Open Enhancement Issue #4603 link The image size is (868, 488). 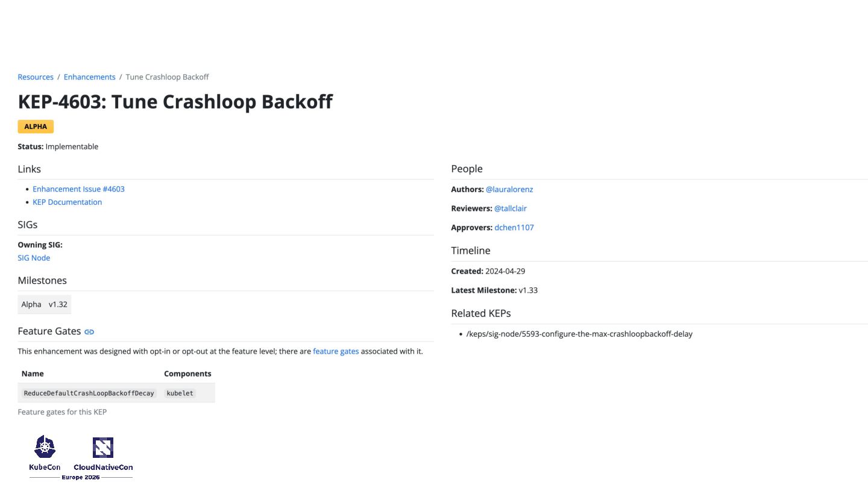(x=78, y=189)
